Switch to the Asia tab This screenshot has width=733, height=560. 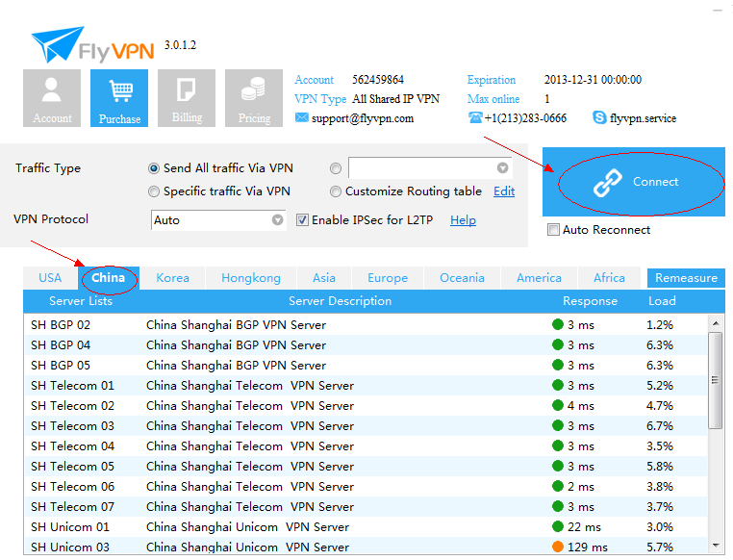pyautogui.click(x=324, y=278)
